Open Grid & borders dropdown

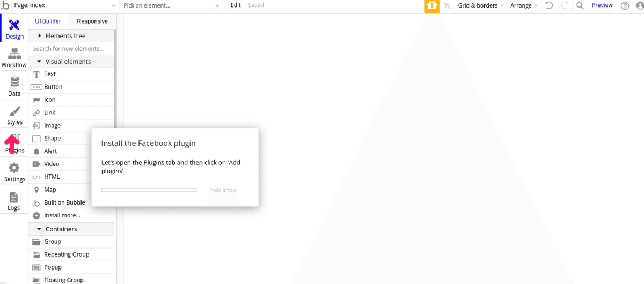click(x=480, y=5)
